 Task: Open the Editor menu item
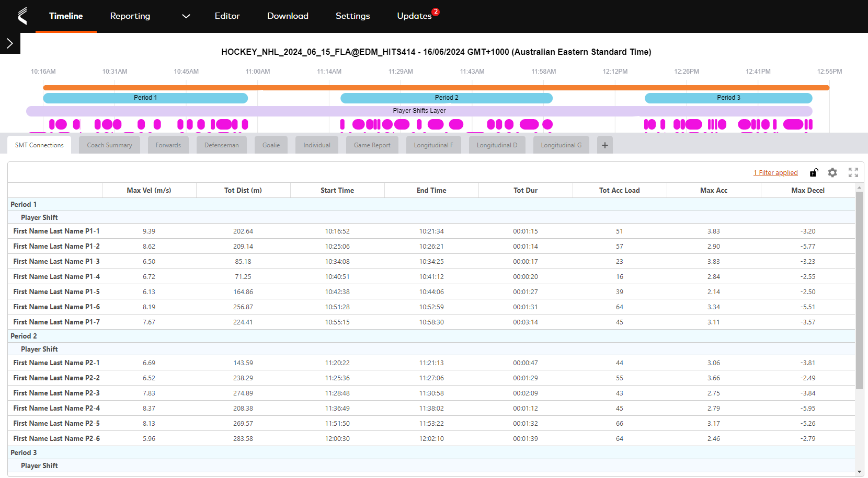pos(227,16)
